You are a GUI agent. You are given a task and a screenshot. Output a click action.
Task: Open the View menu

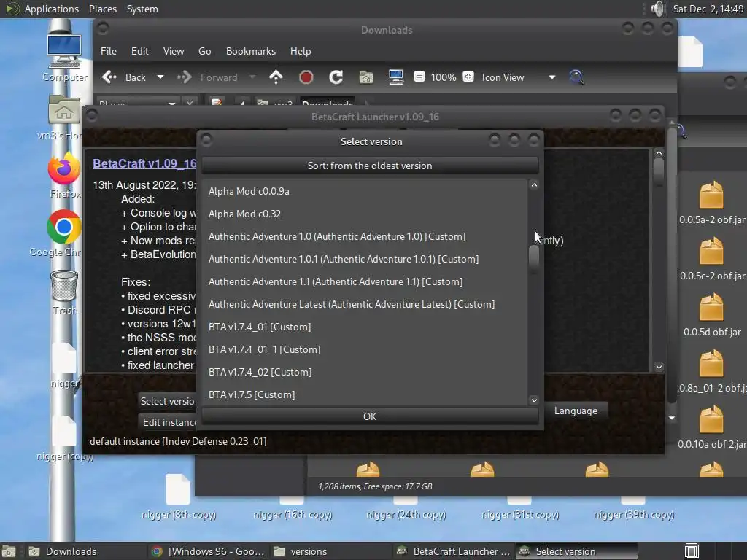coord(174,51)
